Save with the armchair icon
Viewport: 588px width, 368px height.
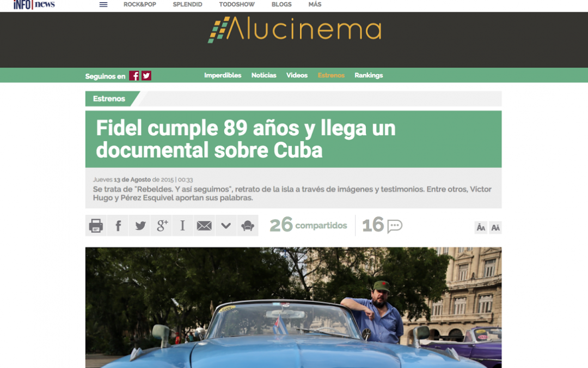click(248, 225)
